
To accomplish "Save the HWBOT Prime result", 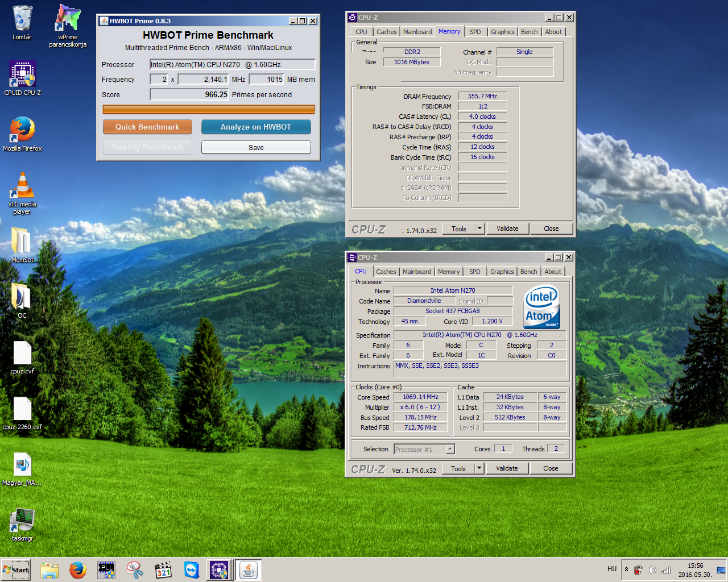I will (256, 147).
